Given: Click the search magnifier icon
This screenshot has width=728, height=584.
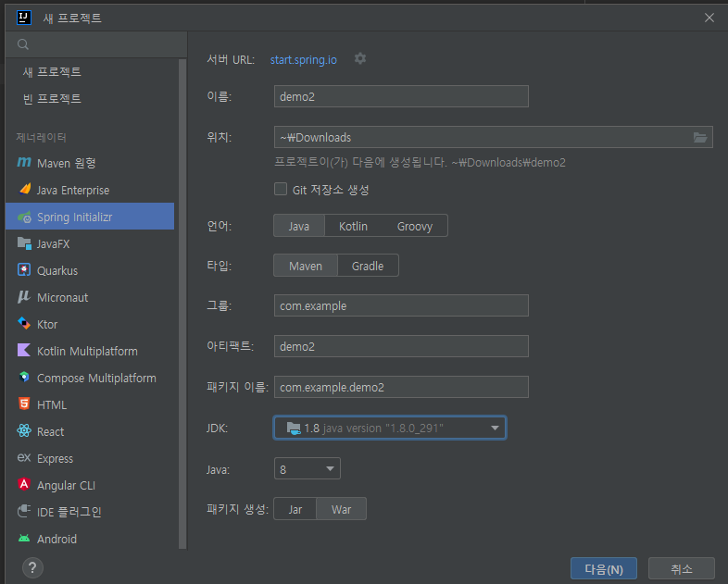Looking at the screenshot, I should point(23,44).
